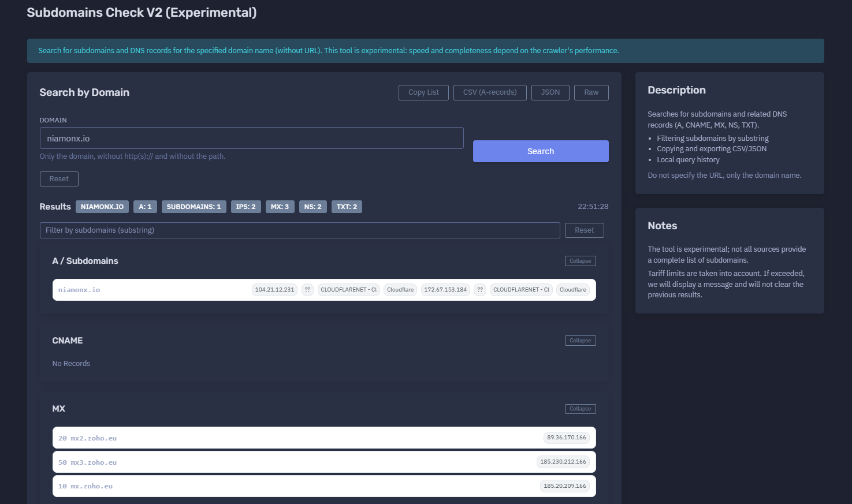View Raw output
852x504 pixels.
[x=591, y=92]
